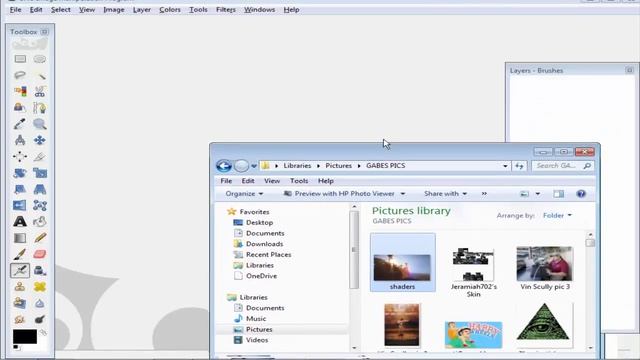
Task: Select the Bucket Fill tool
Action: tap(40, 222)
